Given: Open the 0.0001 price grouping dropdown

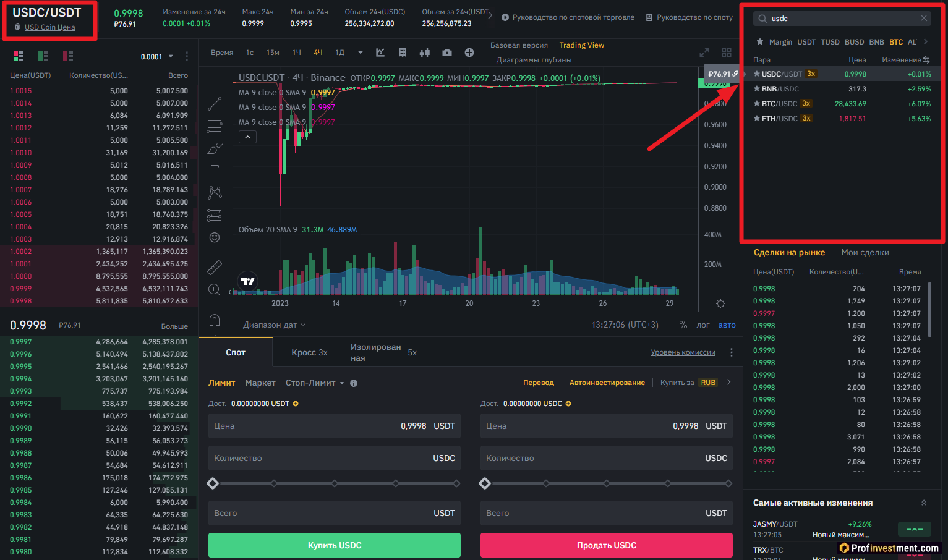Looking at the screenshot, I should 157,56.
